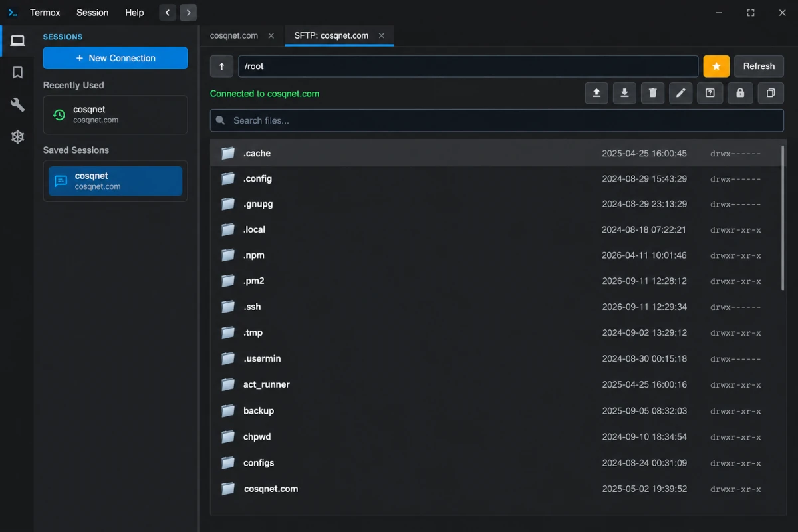This screenshot has height=532, width=798.
Task: Click the date 2026-09-11 12:29:34
Action: pos(644,307)
